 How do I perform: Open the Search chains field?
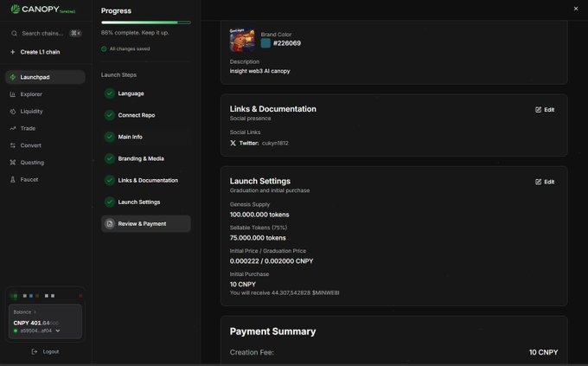[46, 33]
